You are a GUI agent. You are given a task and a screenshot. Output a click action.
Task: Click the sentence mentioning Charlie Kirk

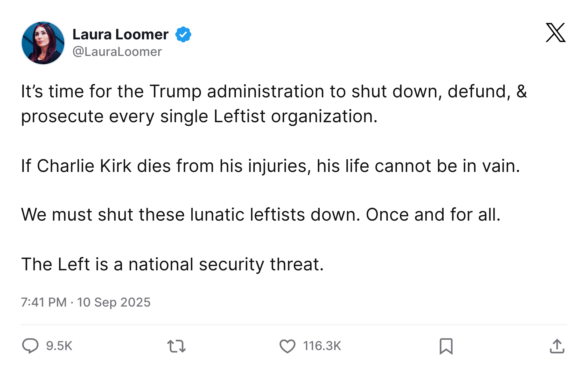pyautogui.click(x=270, y=166)
